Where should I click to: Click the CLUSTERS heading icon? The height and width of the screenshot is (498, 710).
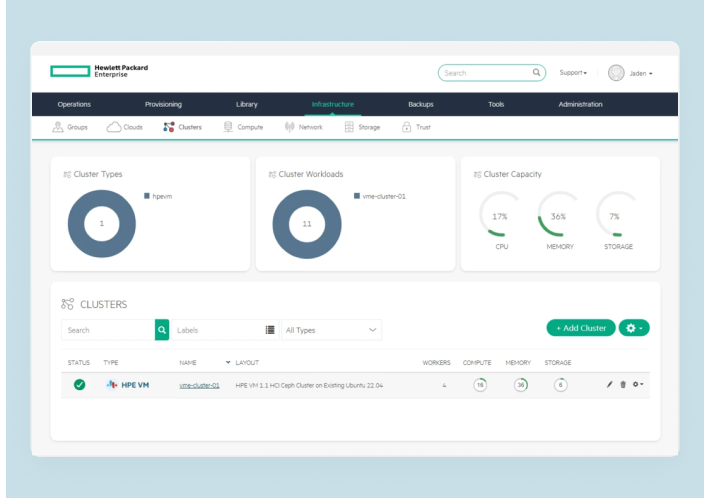click(x=67, y=304)
